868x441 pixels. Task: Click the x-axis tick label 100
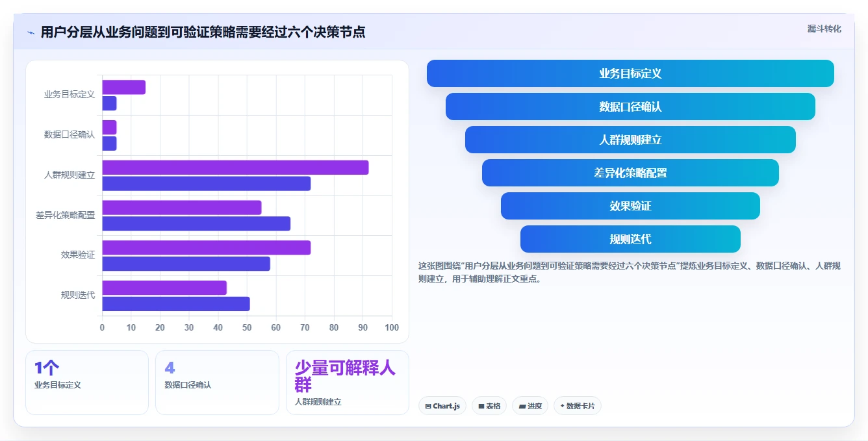392,328
